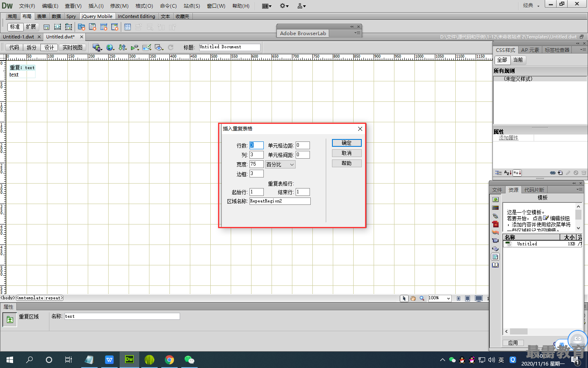Open the 经典 workspace switcher
The height and width of the screenshot is (368, 588).
click(531, 5)
